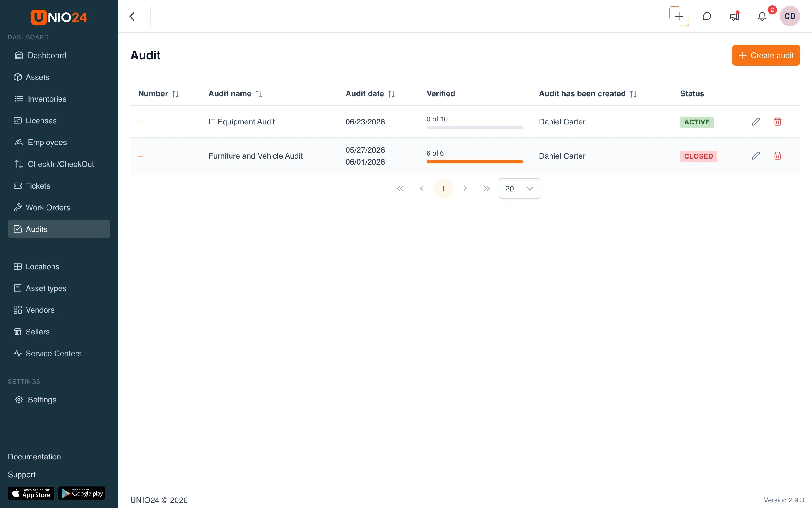
Task: Open Sellers section
Action: coord(59,332)
